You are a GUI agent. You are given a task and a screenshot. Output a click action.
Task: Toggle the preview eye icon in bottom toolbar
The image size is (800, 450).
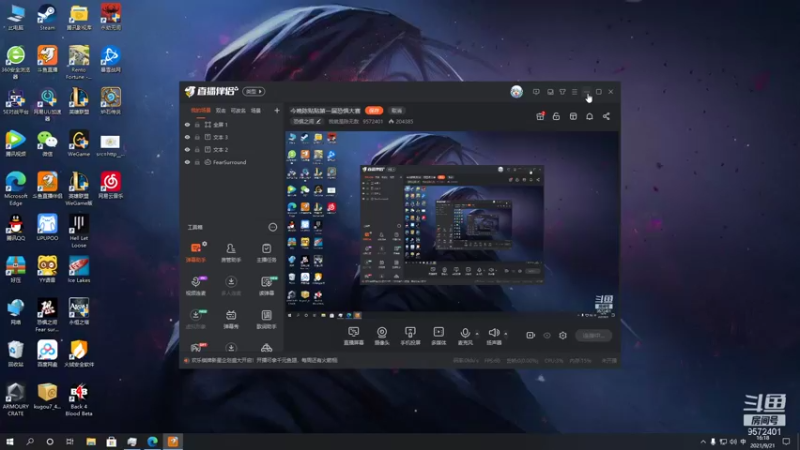pyautogui.click(x=547, y=335)
